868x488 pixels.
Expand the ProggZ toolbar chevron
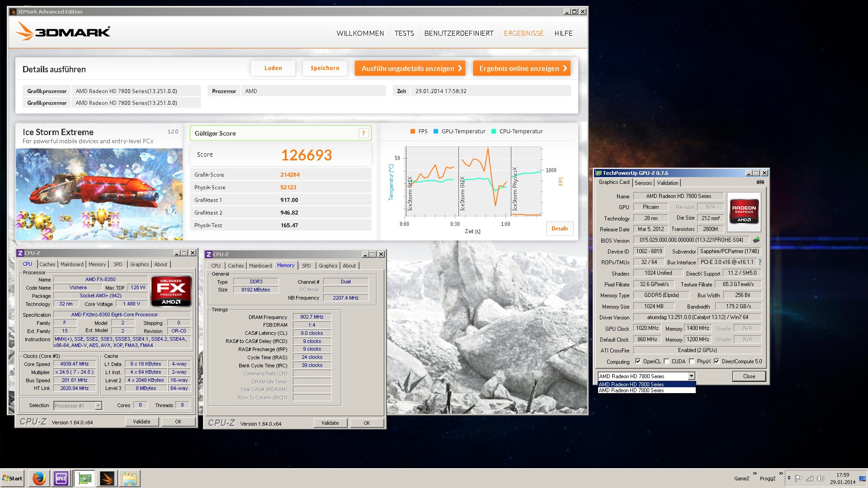pos(781,474)
